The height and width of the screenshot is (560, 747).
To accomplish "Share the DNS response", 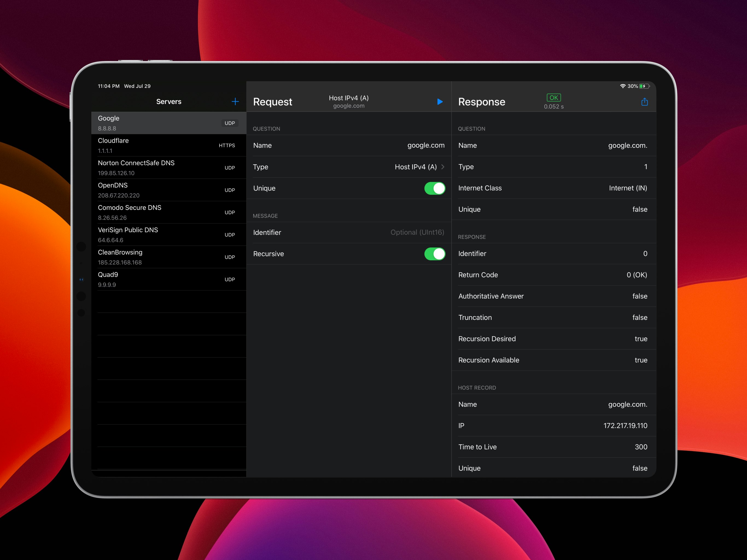I will [x=644, y=102].
